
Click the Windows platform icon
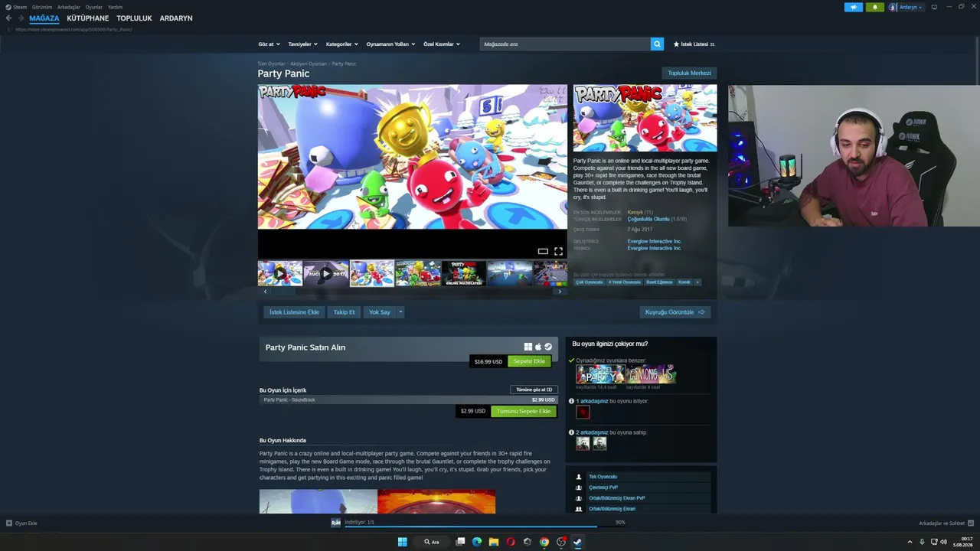(528, 347)
